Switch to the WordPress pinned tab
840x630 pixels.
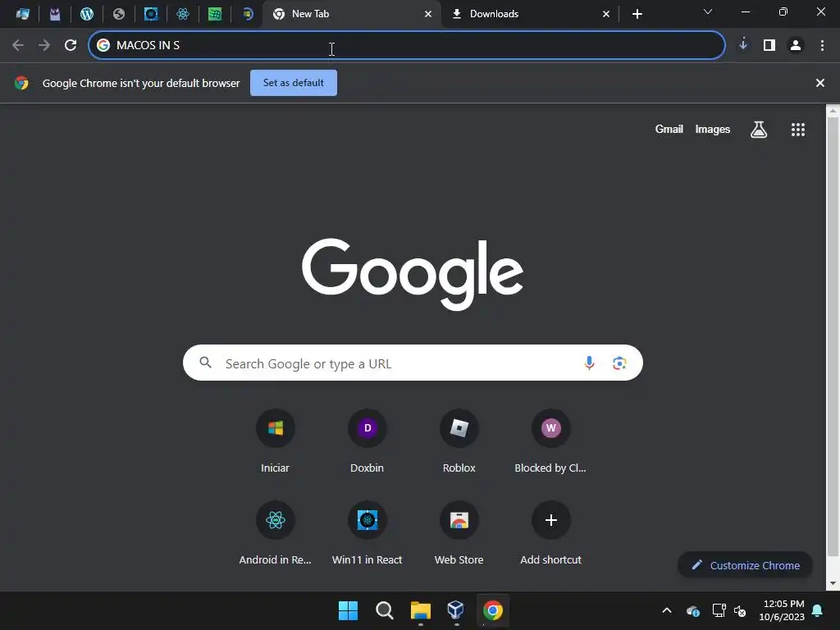87,14
